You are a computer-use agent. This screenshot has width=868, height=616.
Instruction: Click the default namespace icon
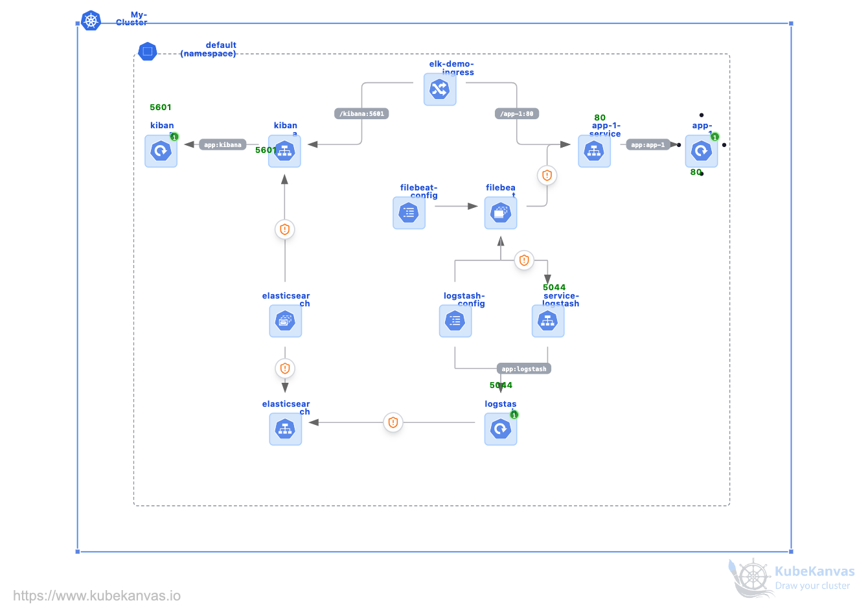pyautogui.click(x=148, y=51)
